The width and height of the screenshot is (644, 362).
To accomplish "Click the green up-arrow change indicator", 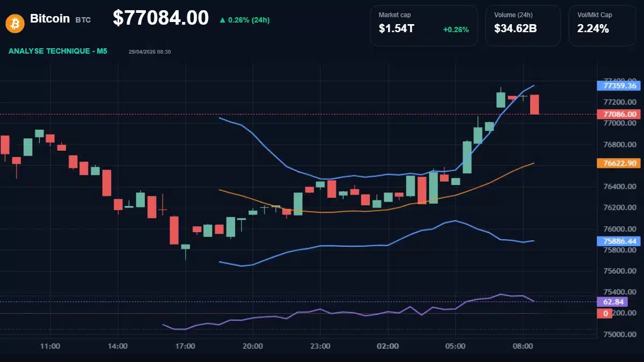I will coord(222,21).
